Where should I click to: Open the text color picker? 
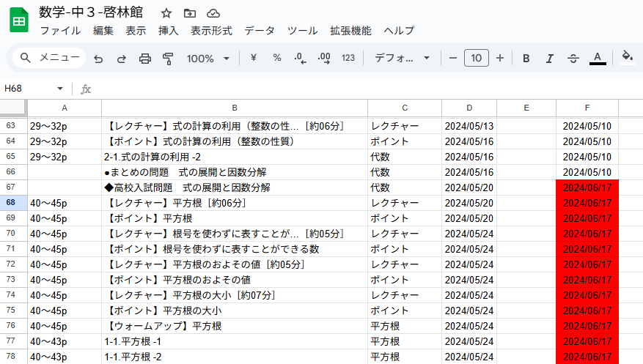[x=598, y=59]
